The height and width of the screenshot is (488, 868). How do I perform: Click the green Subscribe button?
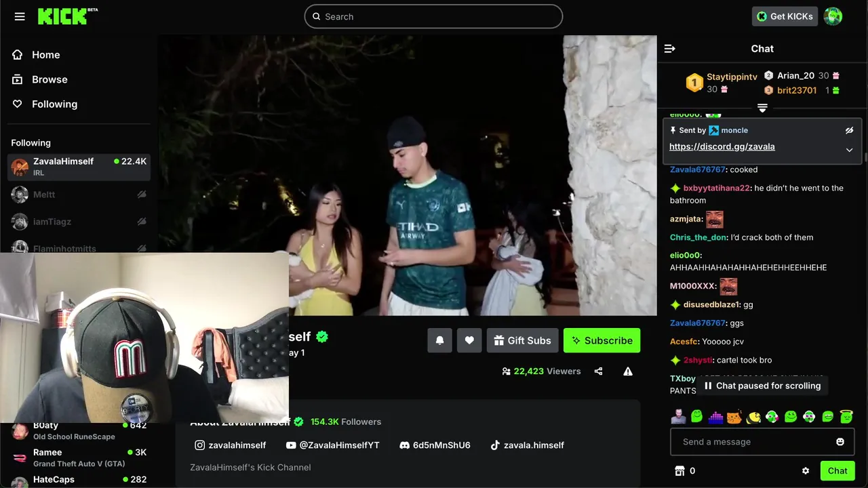pos(601,340)
